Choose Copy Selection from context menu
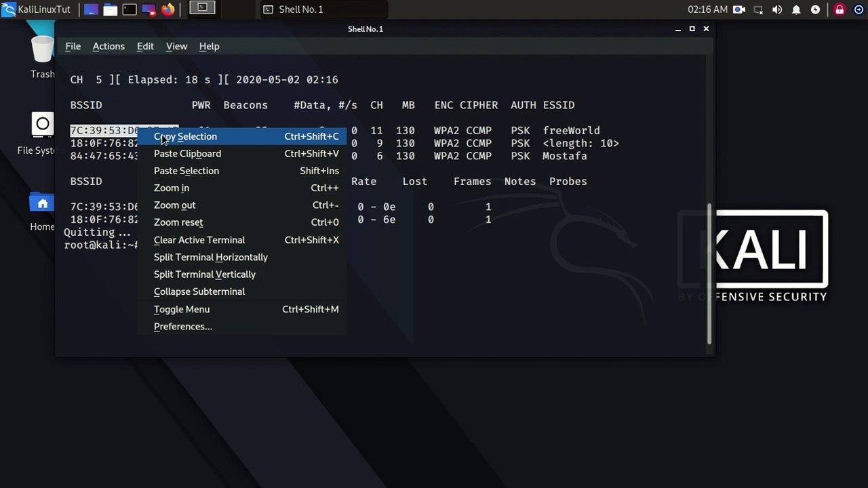868x488 pixels. tap(242, 136)
